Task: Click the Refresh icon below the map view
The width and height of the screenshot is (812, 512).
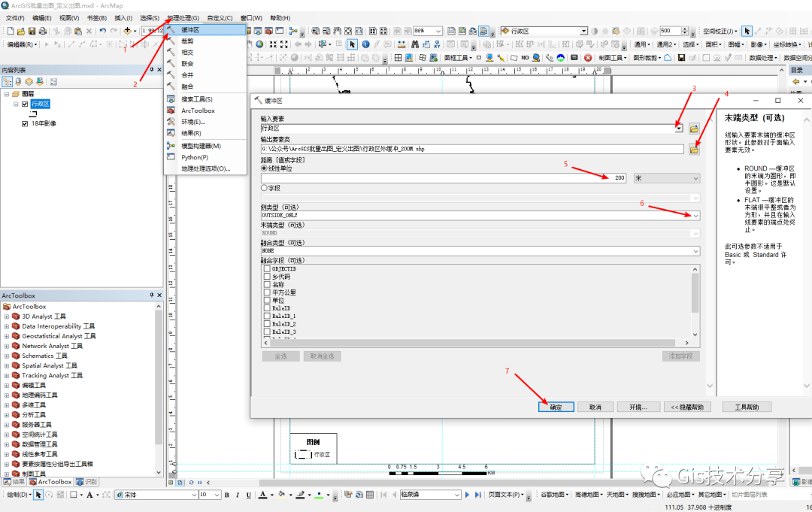Action: click(191, 483)
